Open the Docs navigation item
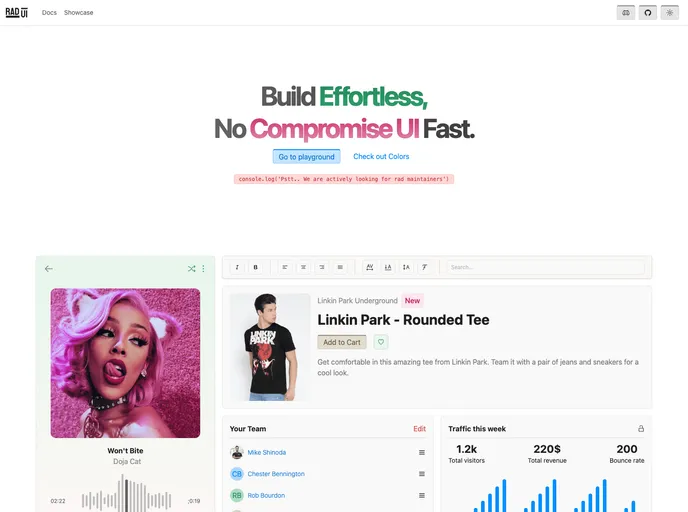688x512 pixels. tap(49, 13)
